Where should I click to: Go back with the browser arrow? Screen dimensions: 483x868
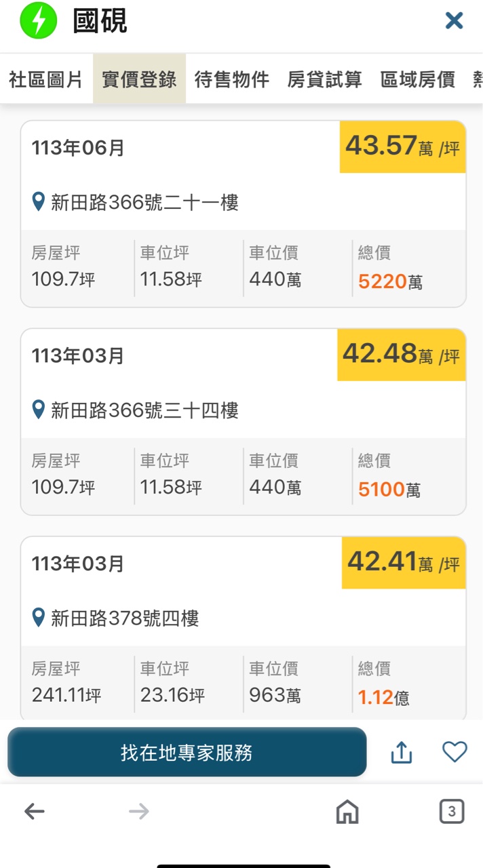point(34,811)
